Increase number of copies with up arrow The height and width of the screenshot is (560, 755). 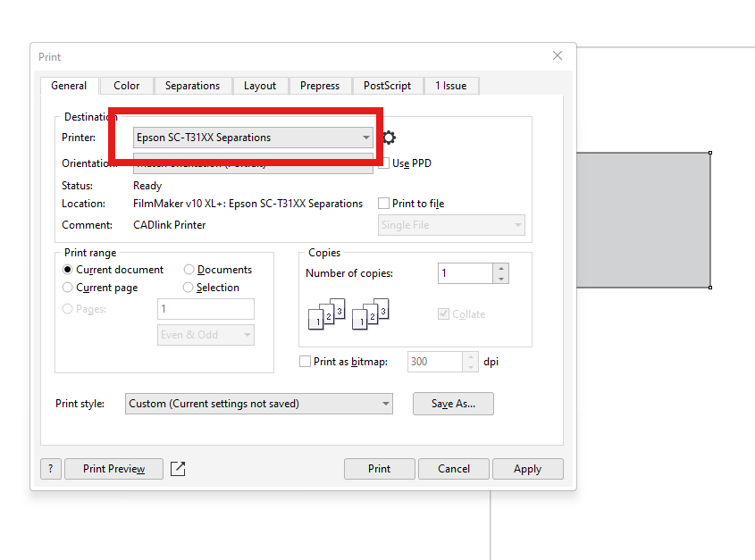click(500, 268)
